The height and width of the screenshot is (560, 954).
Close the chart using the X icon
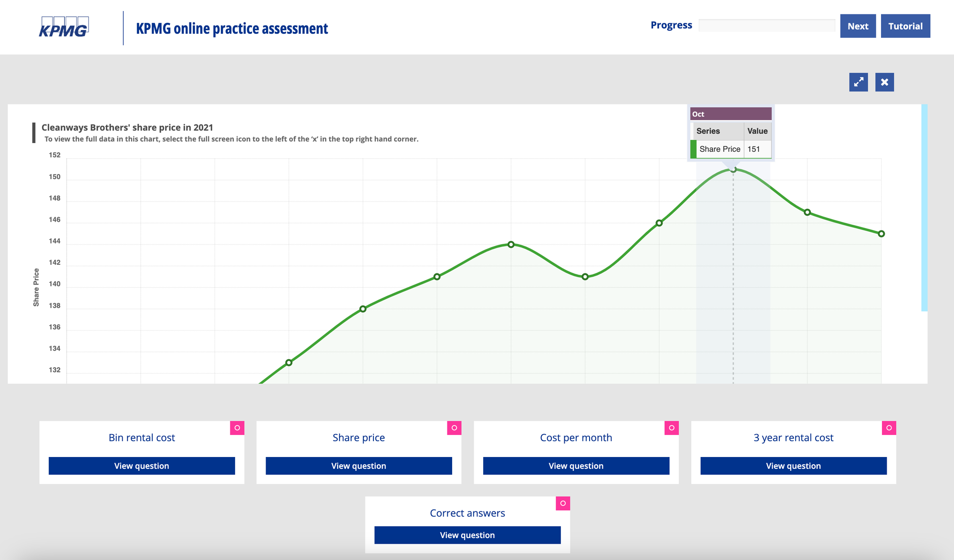[884, 82]
